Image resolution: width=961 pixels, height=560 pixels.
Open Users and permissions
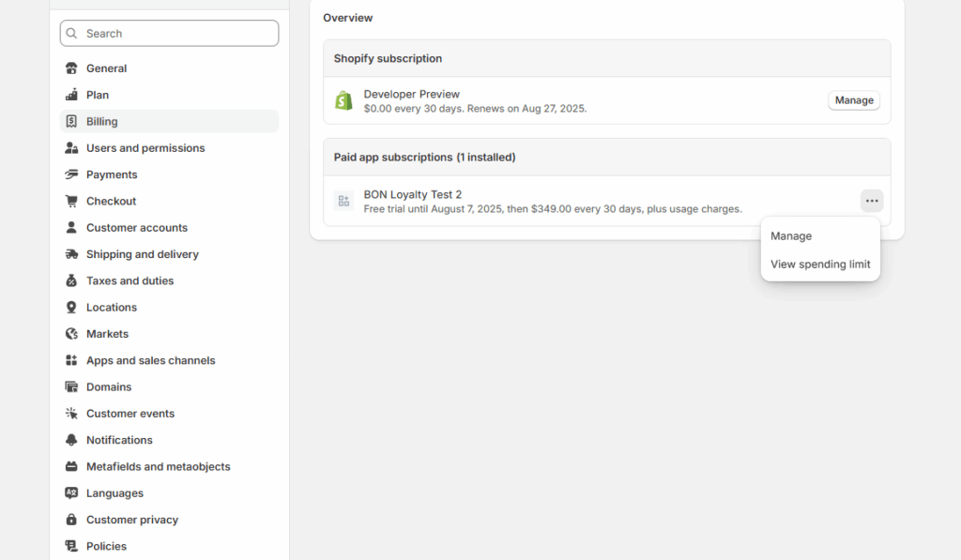tap(170, 147)
